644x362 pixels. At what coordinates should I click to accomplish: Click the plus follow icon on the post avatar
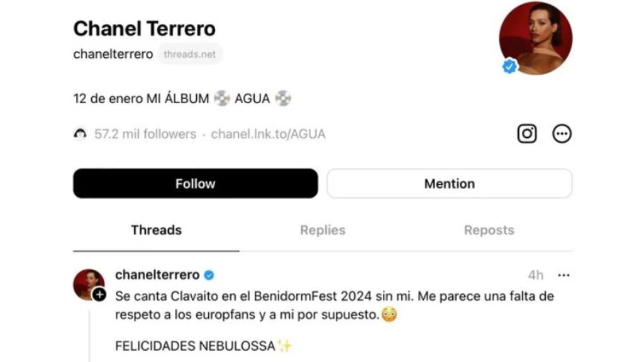click(x=100, y=292)
